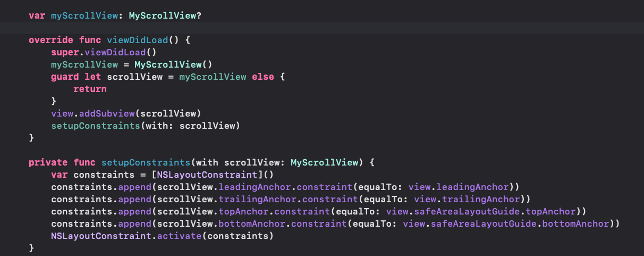This screenshot has width=644, height=256.
Task: Click 'viewDidLoad' in the override func declaration
Action: click(138, 40)
